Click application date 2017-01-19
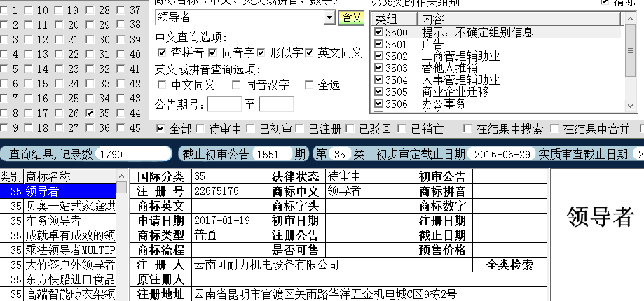 (222, 220)
